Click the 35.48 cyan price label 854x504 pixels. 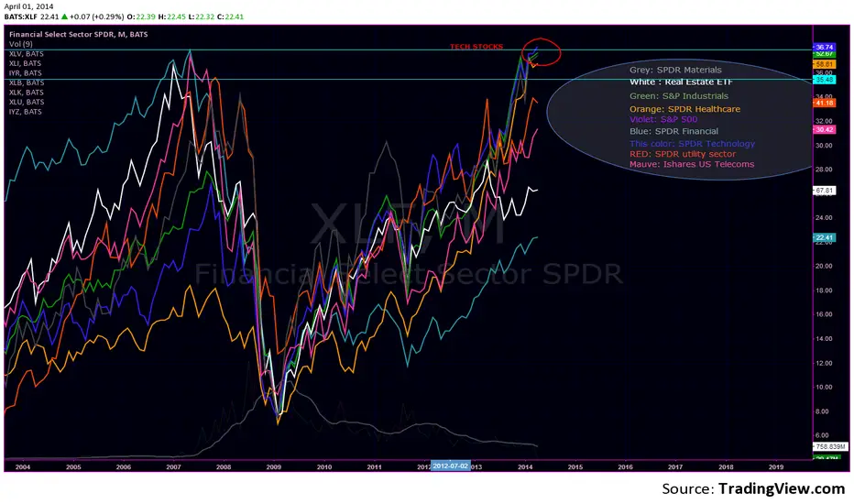[x=825, y=80]
